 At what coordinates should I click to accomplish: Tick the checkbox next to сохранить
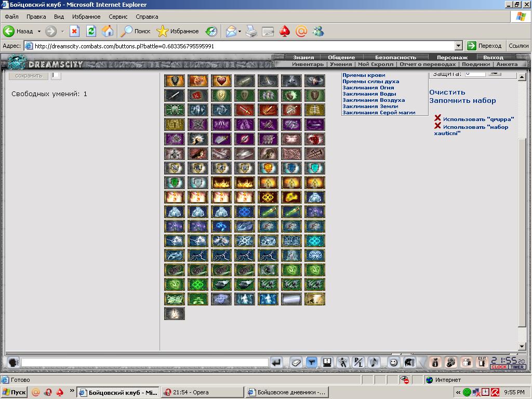click(x=56, y=75)
